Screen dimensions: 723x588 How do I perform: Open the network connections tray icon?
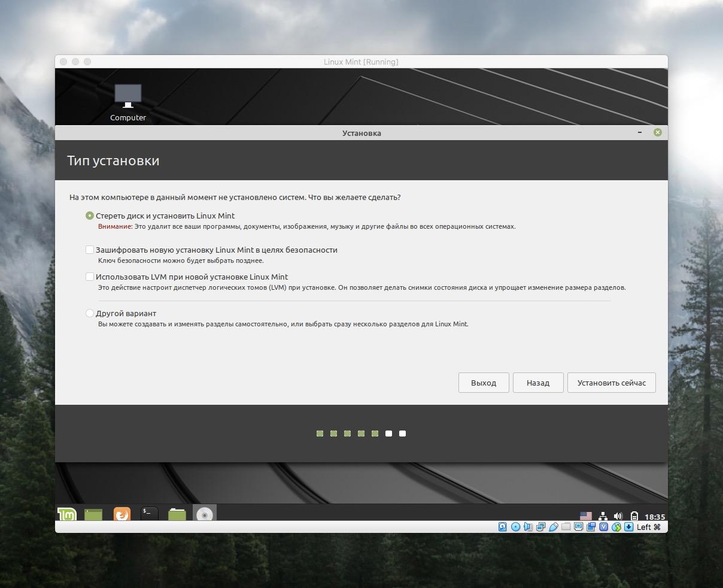point(603,516)
